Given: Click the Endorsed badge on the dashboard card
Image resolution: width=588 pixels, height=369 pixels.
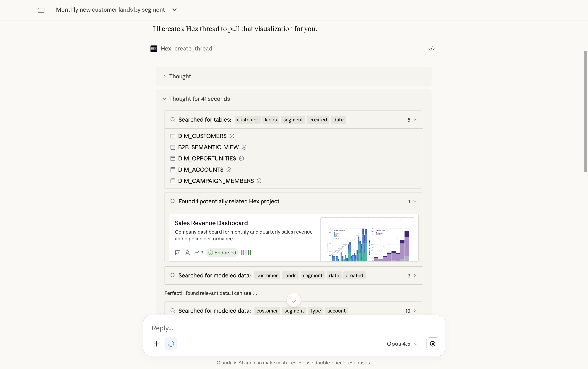Looking at the screenshot, I should tap(222, 253).
